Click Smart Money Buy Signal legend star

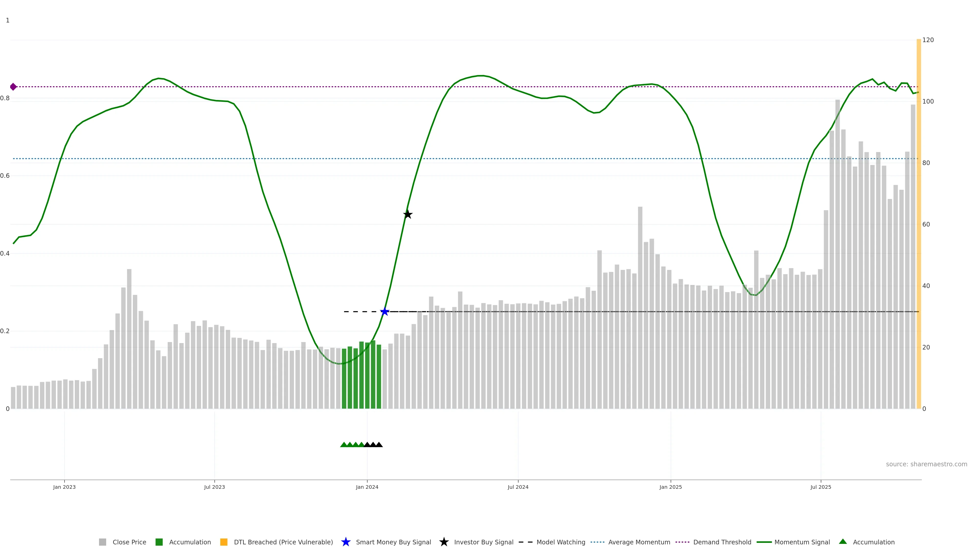(x=346, y=542)
